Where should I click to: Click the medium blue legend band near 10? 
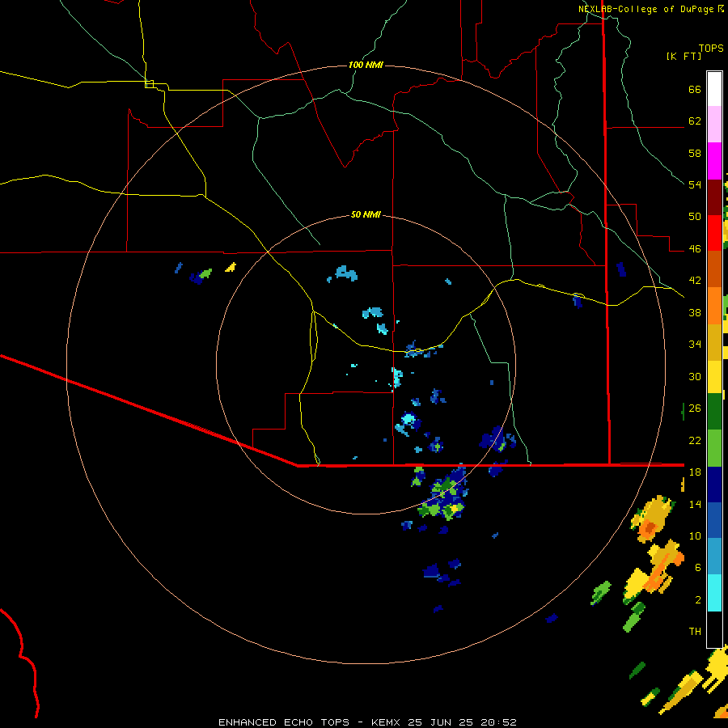[714, 520]
